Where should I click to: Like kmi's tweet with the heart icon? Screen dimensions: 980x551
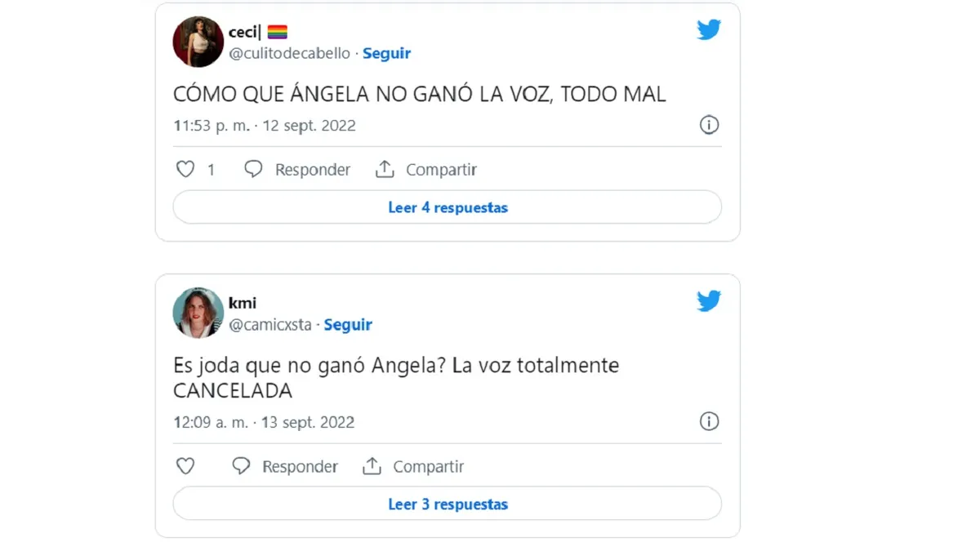tap(185, 466)
